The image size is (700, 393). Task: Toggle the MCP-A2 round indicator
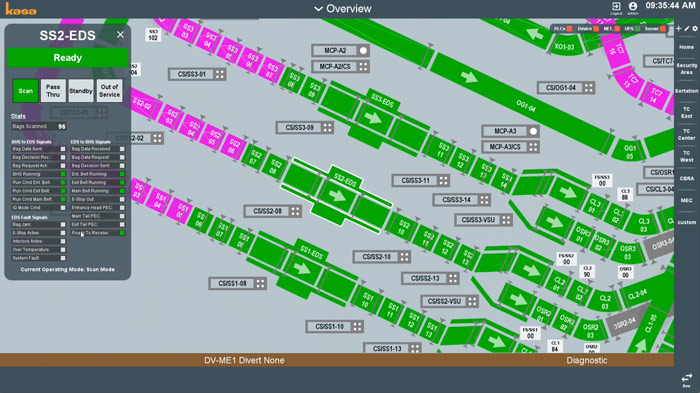[x=363, y=50]
